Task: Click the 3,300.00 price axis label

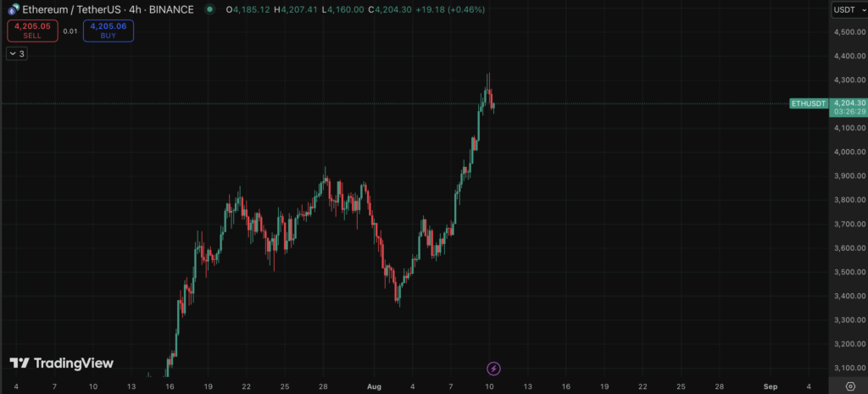Action: click(849, 319)
